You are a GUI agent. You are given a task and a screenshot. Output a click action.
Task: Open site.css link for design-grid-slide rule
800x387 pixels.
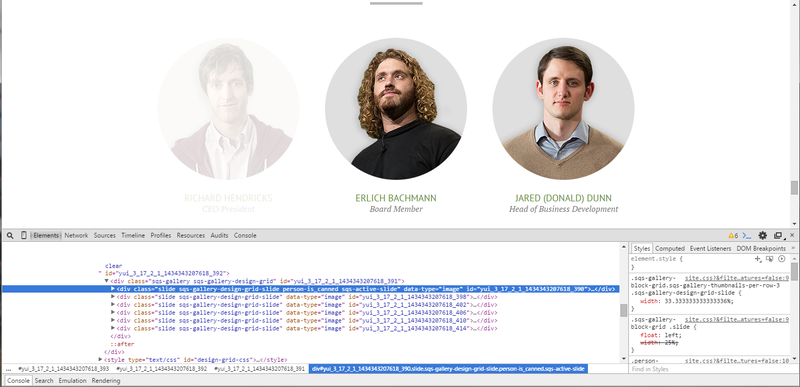point(737,278)
